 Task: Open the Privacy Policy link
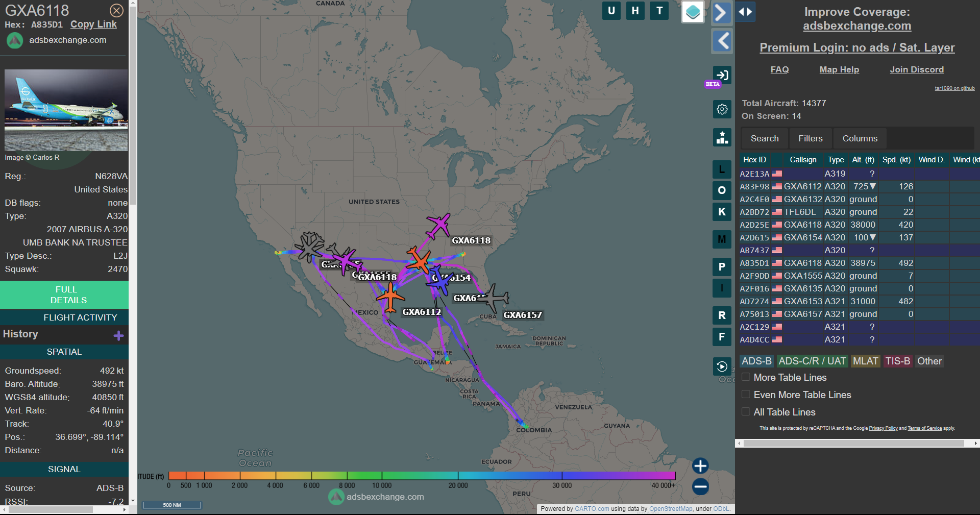[883, 428]
